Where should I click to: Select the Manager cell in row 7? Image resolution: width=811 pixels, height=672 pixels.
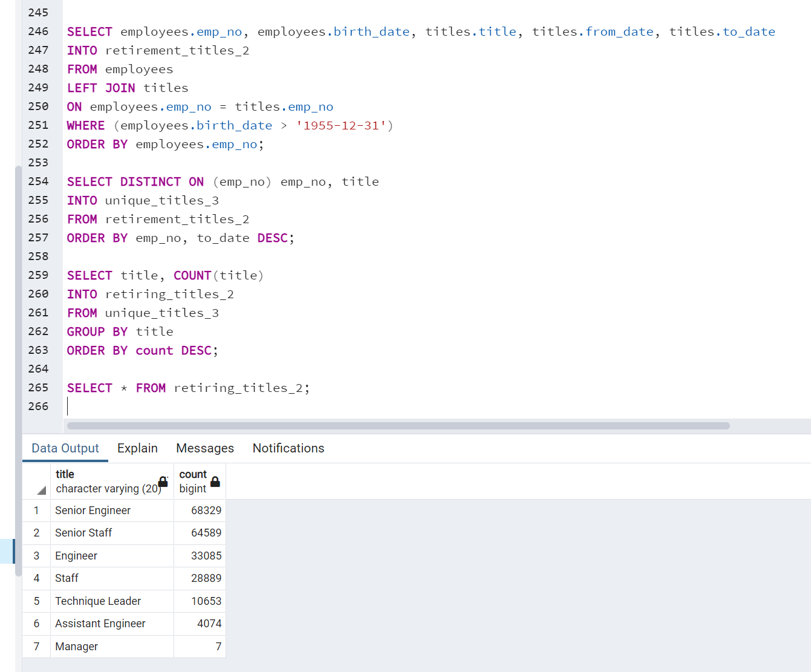pos(76,646)
